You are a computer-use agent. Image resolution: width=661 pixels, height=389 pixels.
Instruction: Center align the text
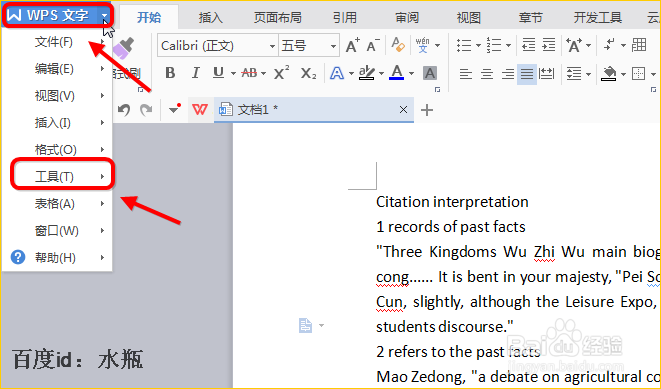point(486,74)
